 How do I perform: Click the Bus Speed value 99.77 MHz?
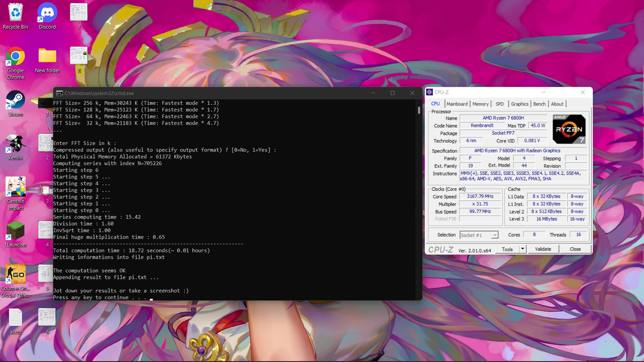tap(480, 212)
